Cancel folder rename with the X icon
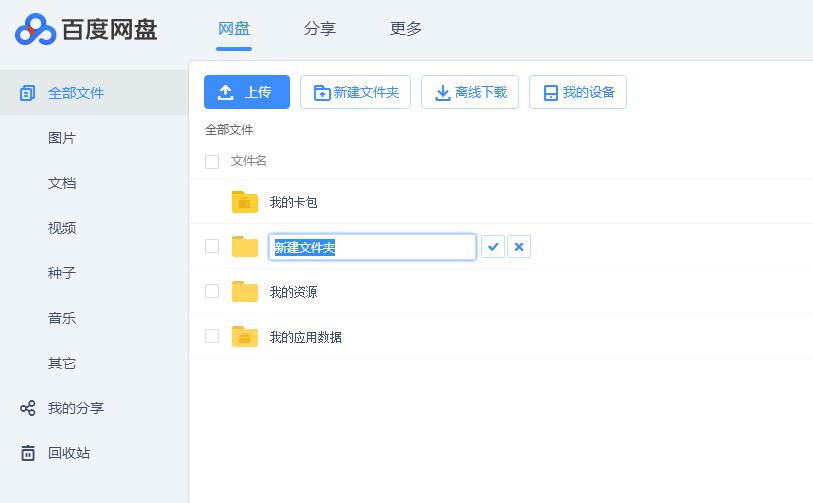The width and height of the screenshot is (813, 503). 519,246
